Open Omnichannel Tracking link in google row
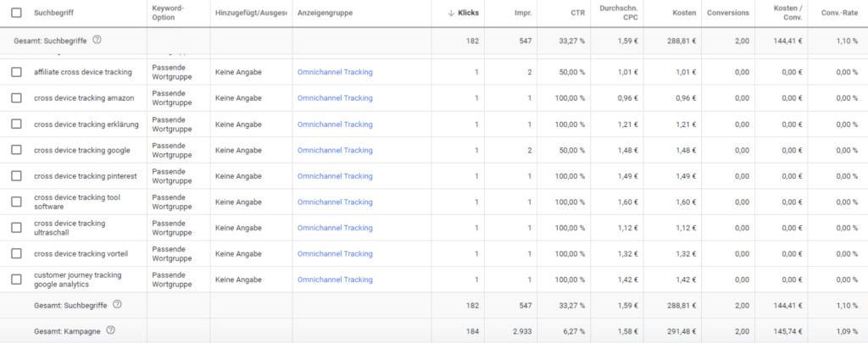The image size is (868, 343). (335, 150)
